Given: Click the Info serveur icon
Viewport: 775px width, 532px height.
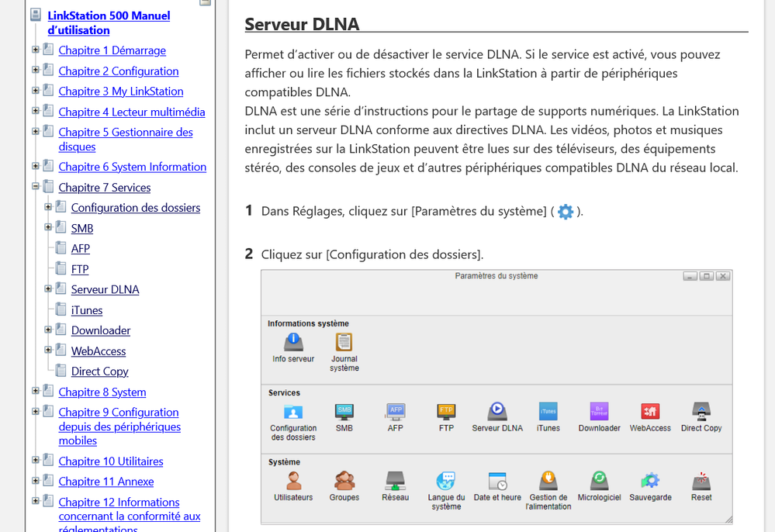Looking at the screenshot, I should point(293,342).
